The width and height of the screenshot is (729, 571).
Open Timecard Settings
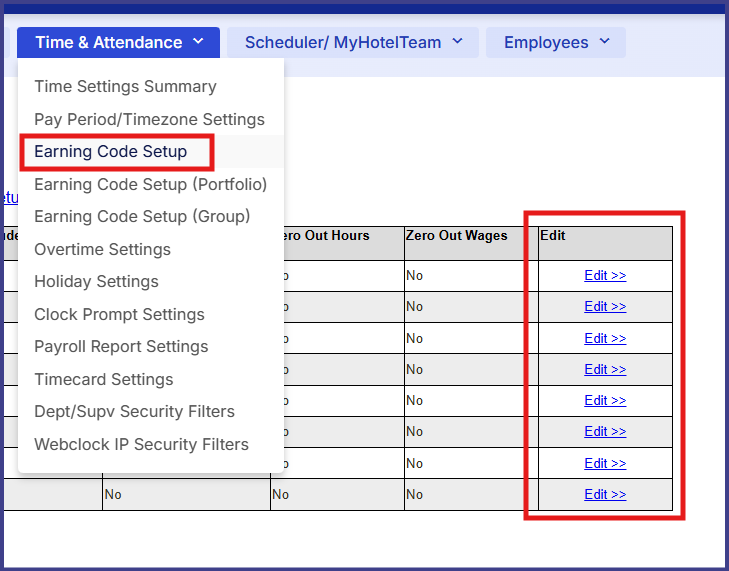click(x=104, y=379)
